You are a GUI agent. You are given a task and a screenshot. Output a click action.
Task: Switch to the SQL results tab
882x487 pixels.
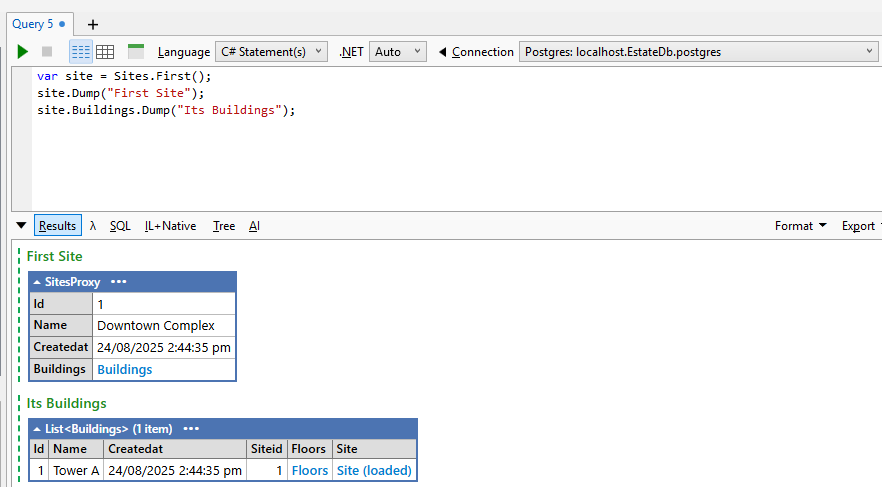tap(120, 226)
